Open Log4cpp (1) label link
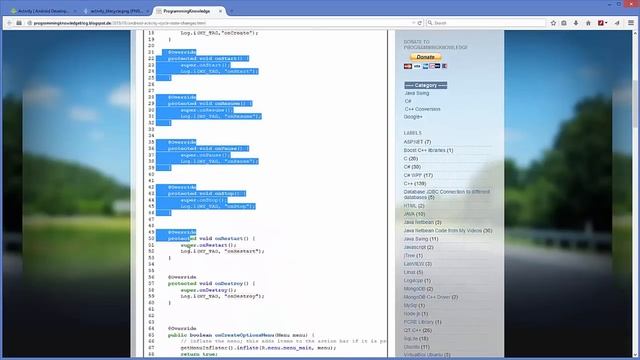The width and height of the screenshot is (640, 360). coord(417,280)
